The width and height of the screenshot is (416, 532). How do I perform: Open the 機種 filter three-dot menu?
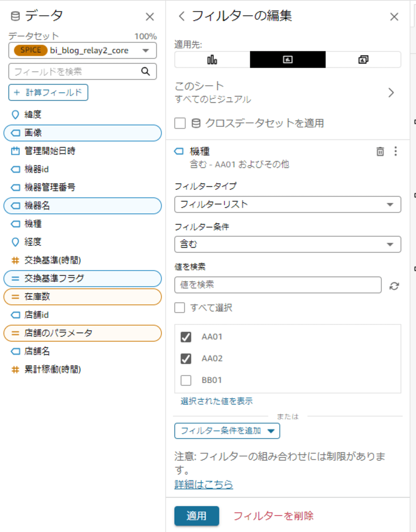pyautogui.click(x=396, y=151)
